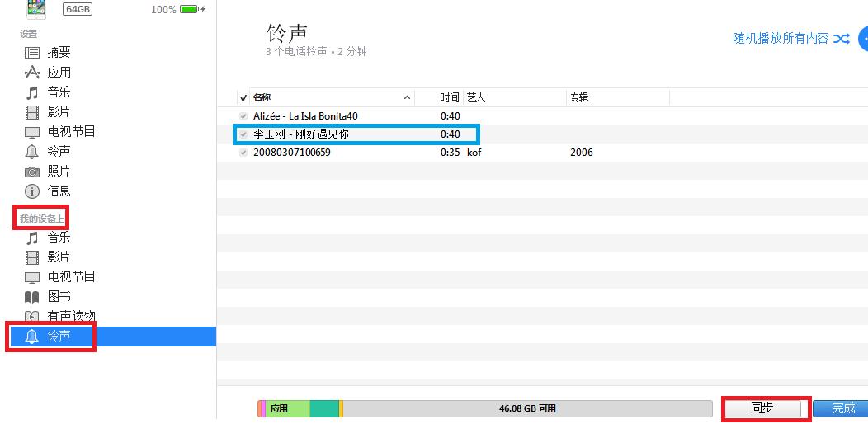Viewport: 868px width, 424px height.
Task: Click the TV Shows monitor icon under Settings
Action: [32, 132]
